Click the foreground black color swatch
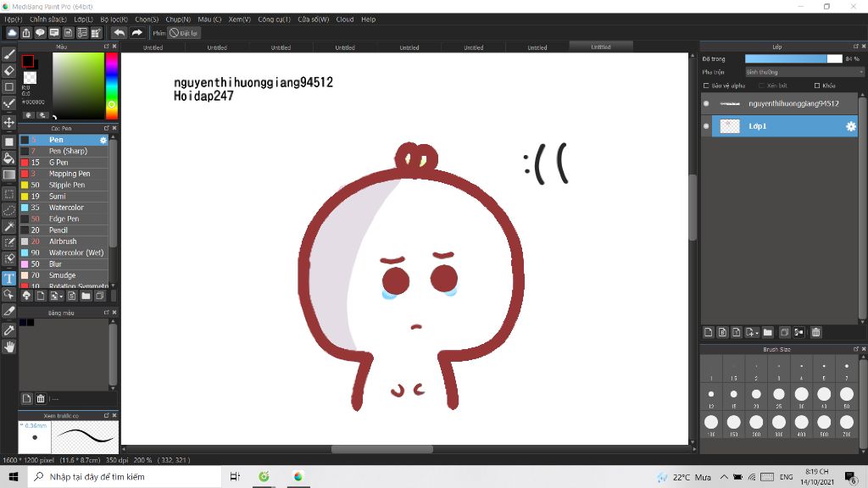The height and width of the screenshot is (488, 868). (28, 61)
